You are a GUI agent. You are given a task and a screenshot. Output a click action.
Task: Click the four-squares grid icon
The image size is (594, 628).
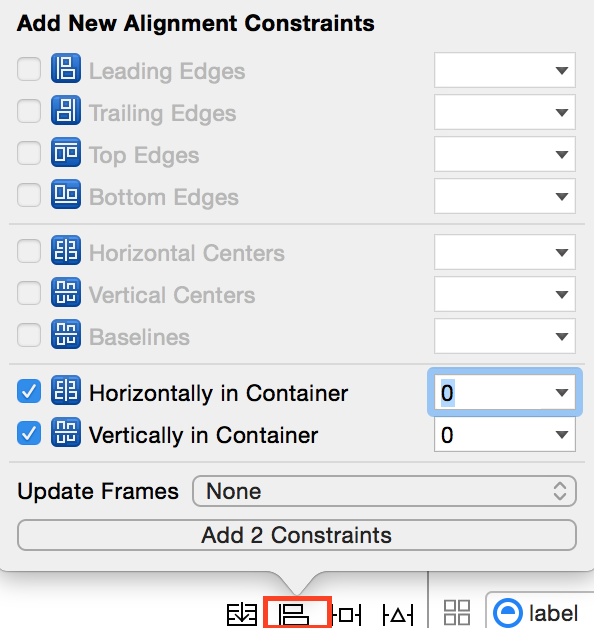pos(457,612)
